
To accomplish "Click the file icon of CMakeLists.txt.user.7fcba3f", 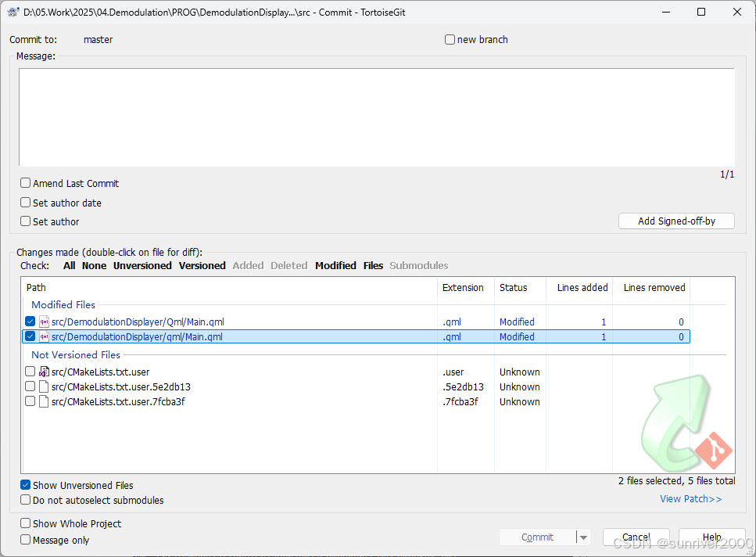I will (44, 402).
